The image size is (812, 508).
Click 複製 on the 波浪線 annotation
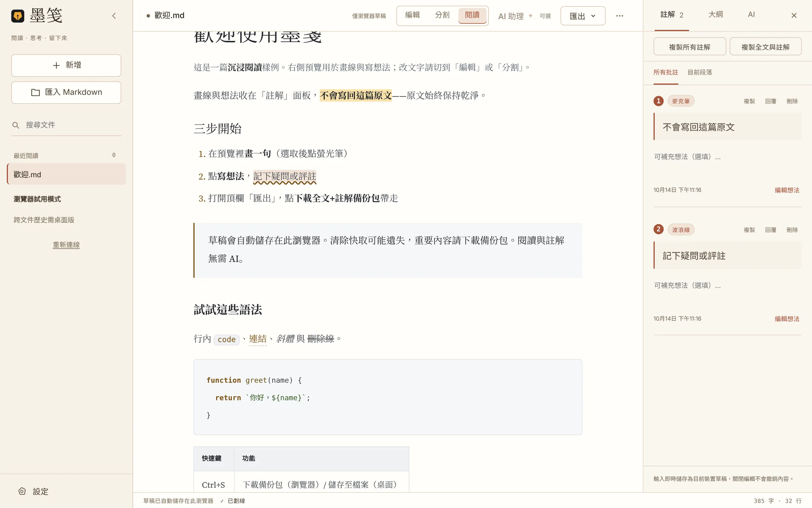[x=749, y=230]
